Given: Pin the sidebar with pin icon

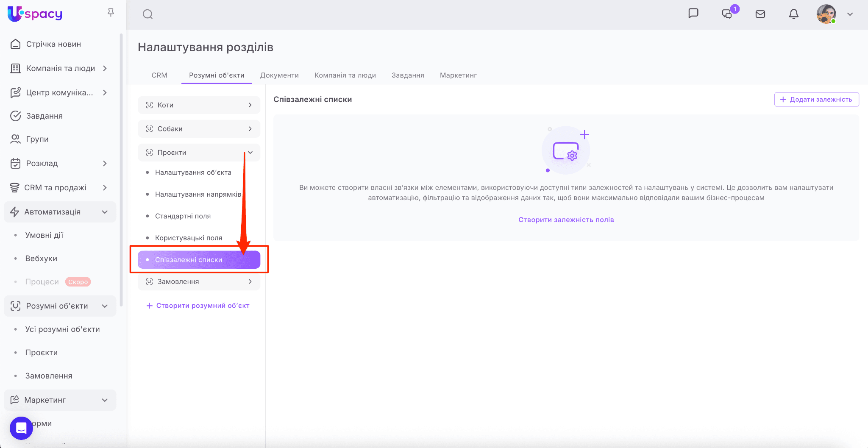Looking at the screenshot, I should point(111,13).
